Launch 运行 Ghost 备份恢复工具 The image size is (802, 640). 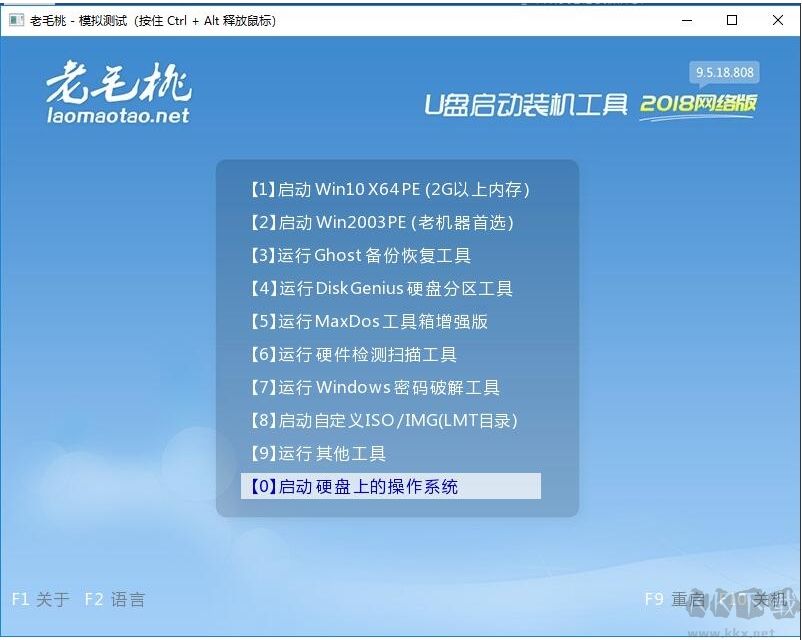[358, 255]
